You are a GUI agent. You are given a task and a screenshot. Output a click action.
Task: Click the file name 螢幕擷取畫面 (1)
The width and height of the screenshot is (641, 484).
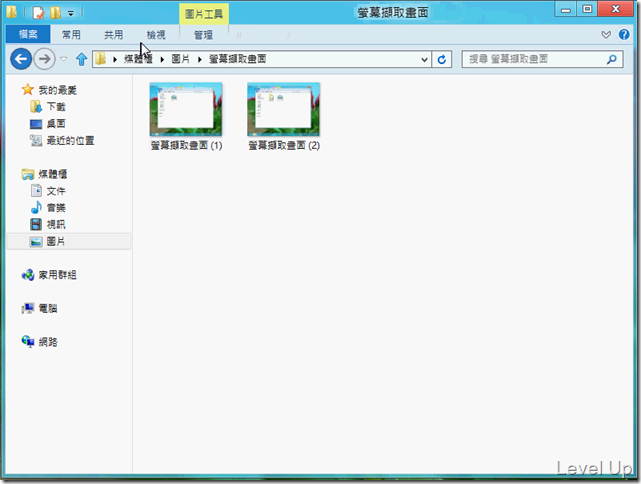(186, 146)
